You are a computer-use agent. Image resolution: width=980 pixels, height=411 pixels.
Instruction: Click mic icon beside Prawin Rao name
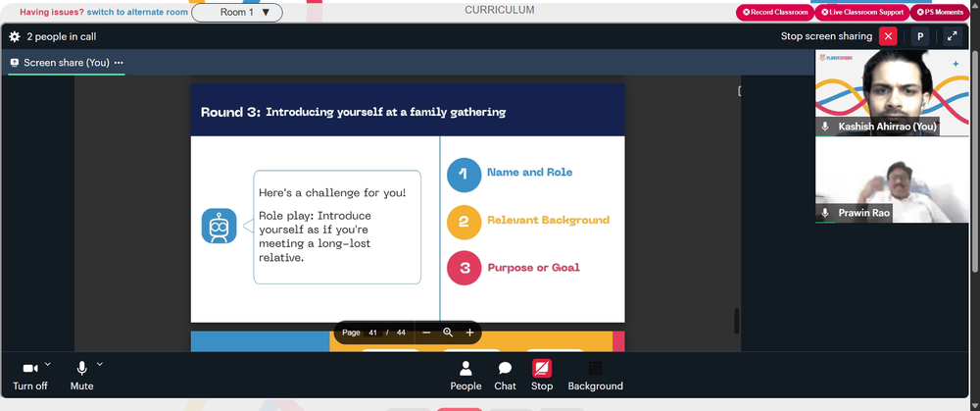[825, 213]
